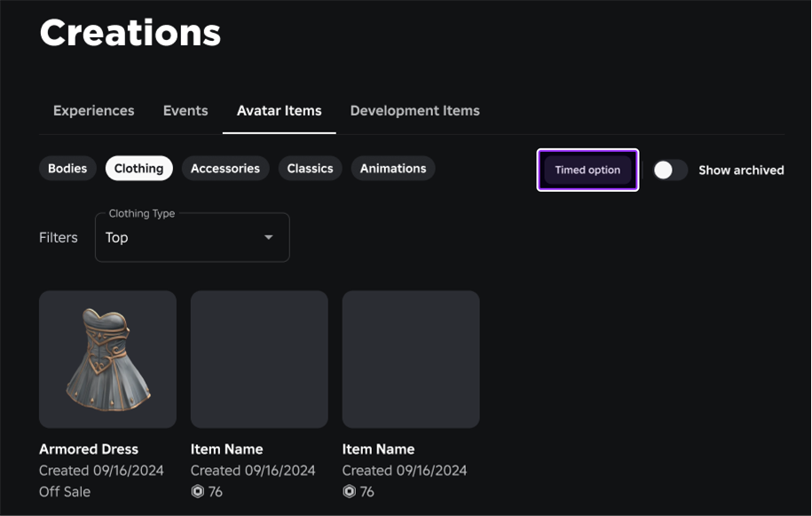This screenshot has height=516, width=812.
Task: Click the Creations heading
Action: 130,33
